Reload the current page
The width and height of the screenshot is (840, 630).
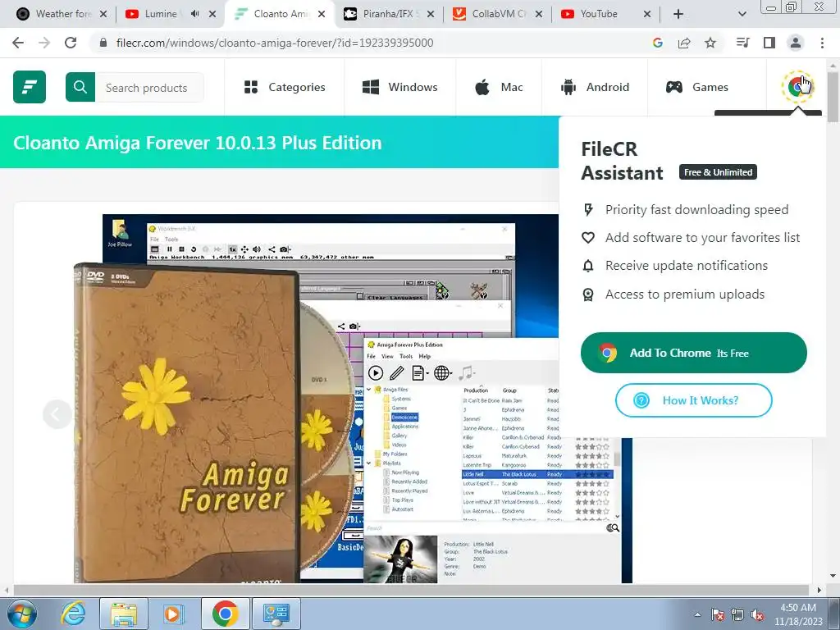[71, 43]
